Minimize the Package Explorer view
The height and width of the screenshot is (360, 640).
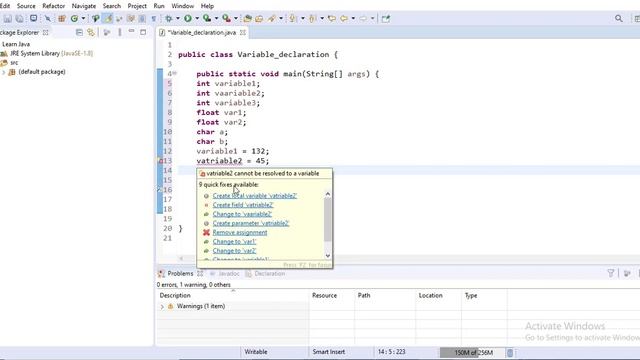131,31
